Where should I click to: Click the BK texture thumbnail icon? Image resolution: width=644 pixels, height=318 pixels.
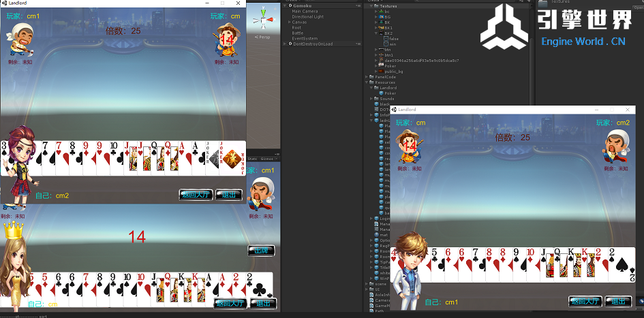(x=382, y=22)
